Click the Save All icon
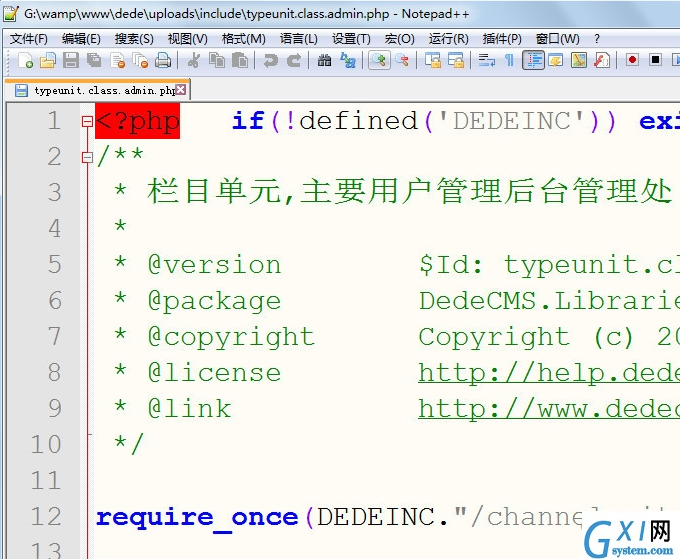The width and height of the screenshot is (680, 559). click(x=94, y=60)
